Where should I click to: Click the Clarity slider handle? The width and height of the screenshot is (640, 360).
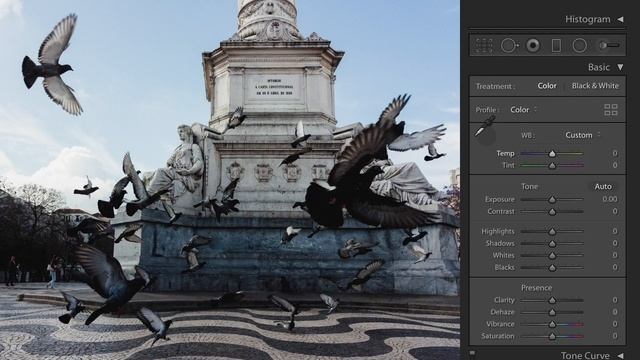552,300
